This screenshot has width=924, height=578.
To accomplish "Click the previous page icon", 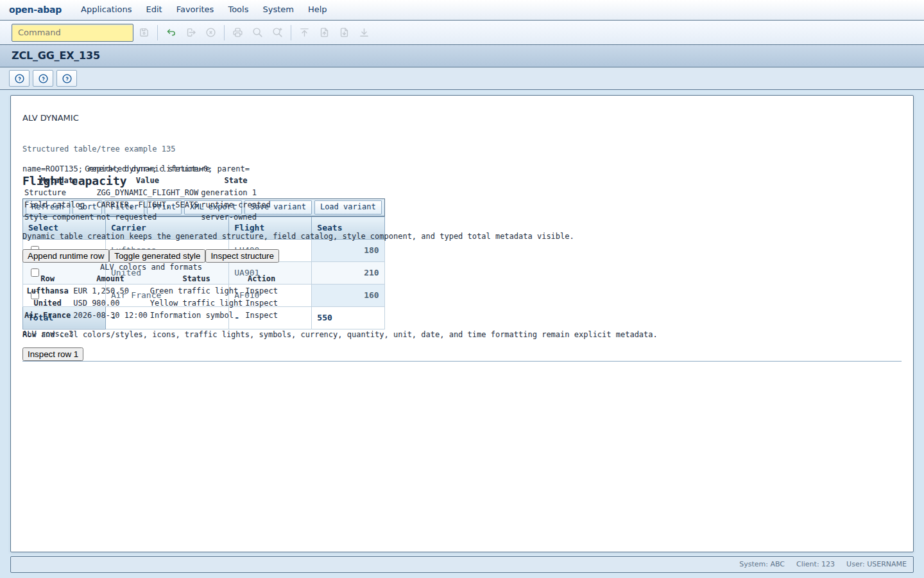I will tap(325, 33).
